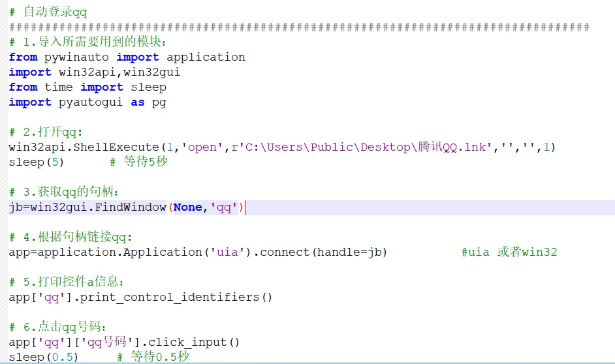Click the alias 'pg' after 'as'
This screenshot has width=615, height=364.
coord(159,102)
